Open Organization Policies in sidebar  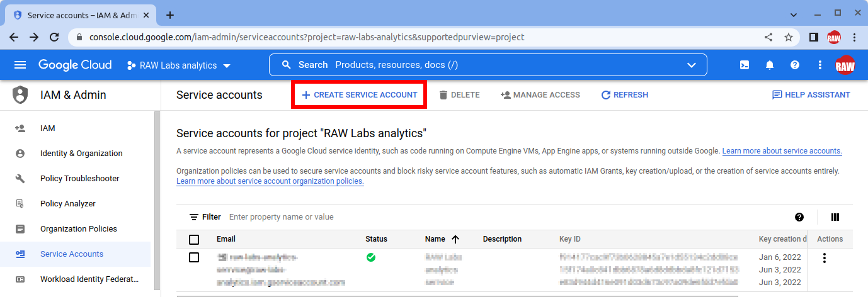point(76,229)
